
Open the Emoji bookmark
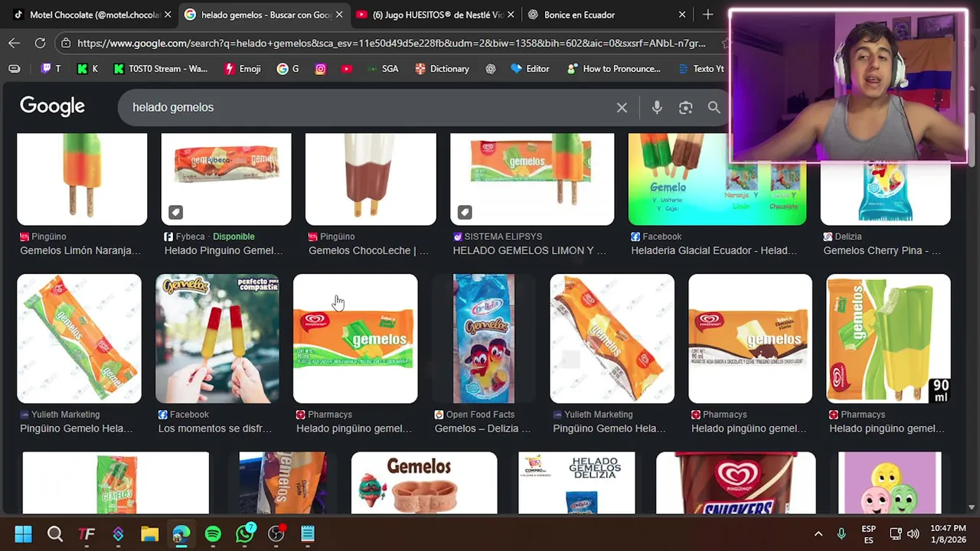242,69
